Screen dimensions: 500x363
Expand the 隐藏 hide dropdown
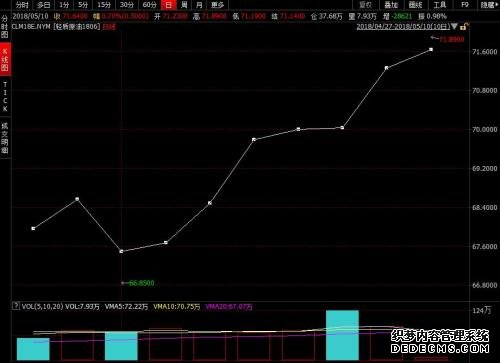point(489,5)
